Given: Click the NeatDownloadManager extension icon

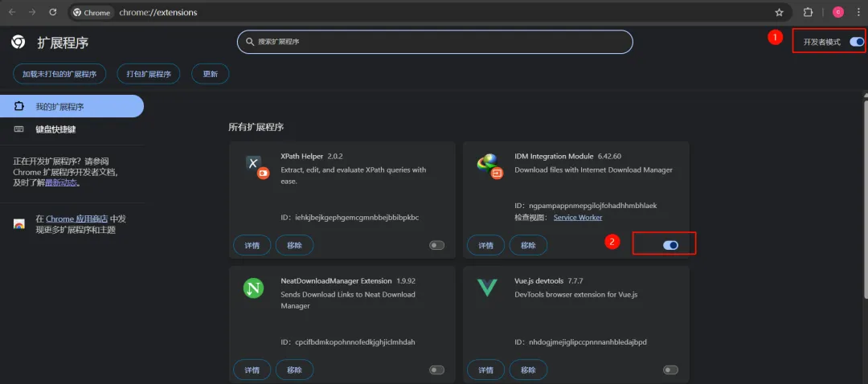Looking at the screenshot, I should click(x=253, y=288).
